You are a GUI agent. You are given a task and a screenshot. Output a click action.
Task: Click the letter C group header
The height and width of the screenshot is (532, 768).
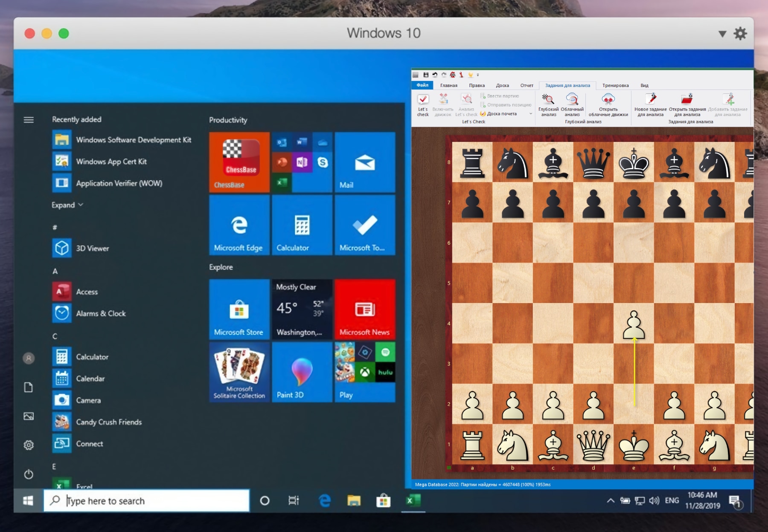[55, 336]
